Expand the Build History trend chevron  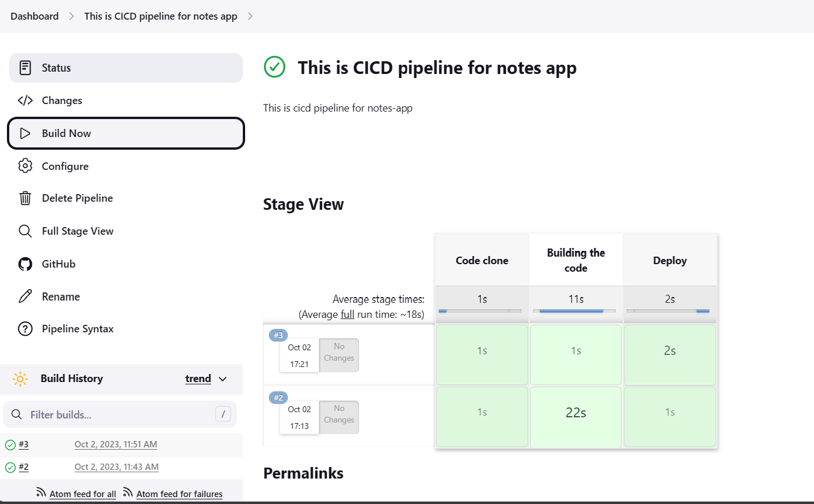pos(223,379)
